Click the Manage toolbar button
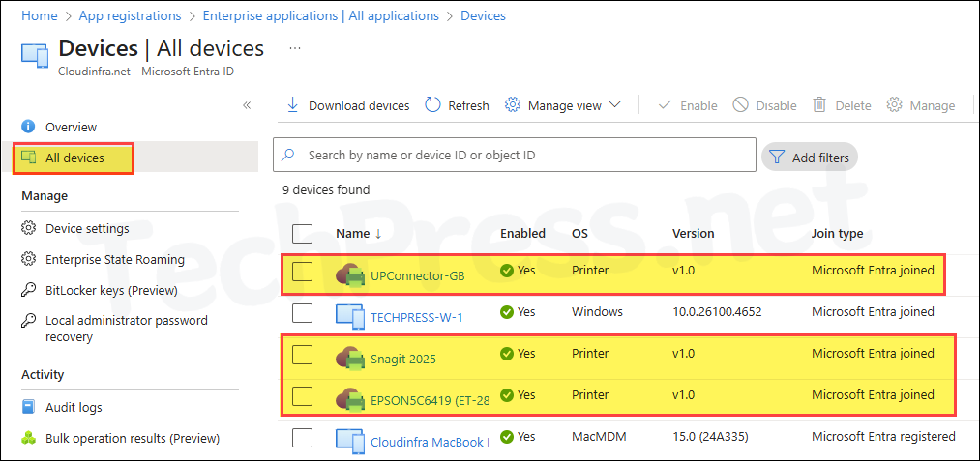980x461 pixels. click(x=921, y=105)
